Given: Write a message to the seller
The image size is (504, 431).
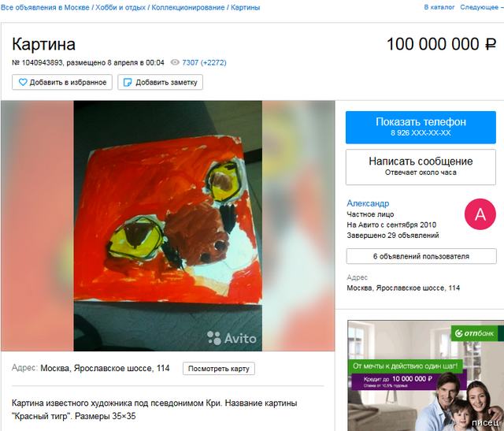Looking at the screenshot, I should pyautogui.click(x=421, y=167).
